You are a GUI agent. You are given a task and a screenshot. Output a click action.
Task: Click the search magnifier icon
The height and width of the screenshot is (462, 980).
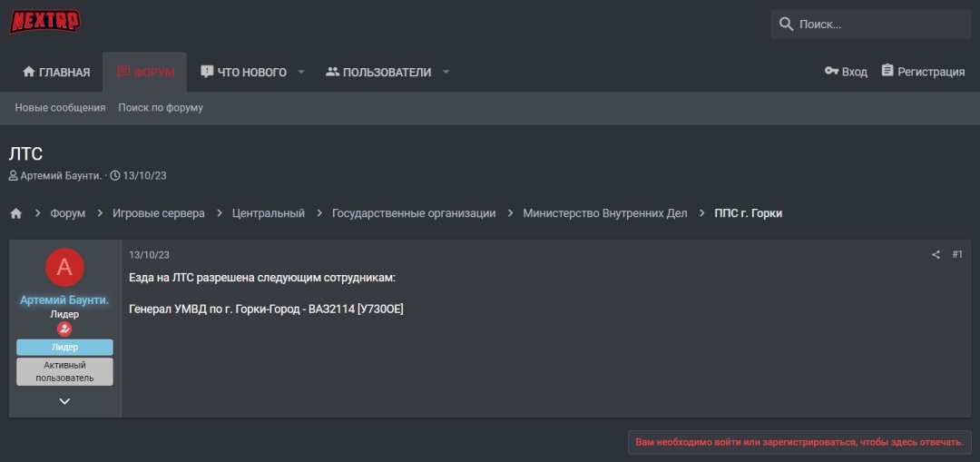pyautogui.click(x=786, y=24)
